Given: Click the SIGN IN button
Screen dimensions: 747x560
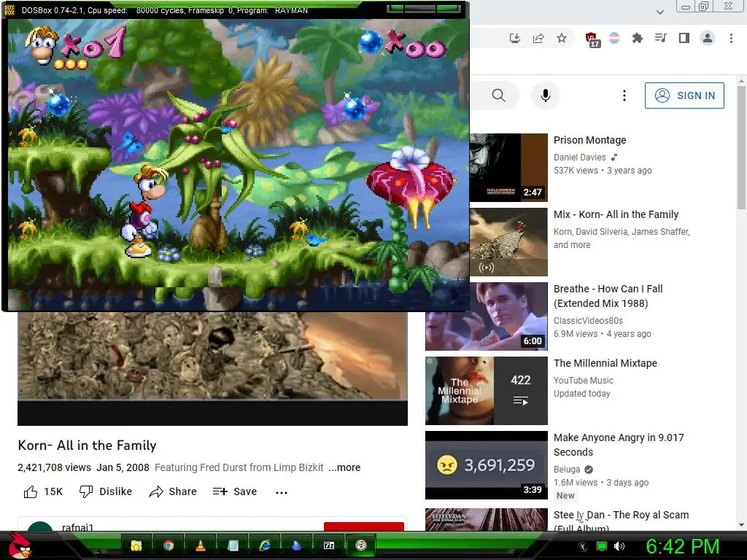Looking at the screenshot, I should click(684, 96).
